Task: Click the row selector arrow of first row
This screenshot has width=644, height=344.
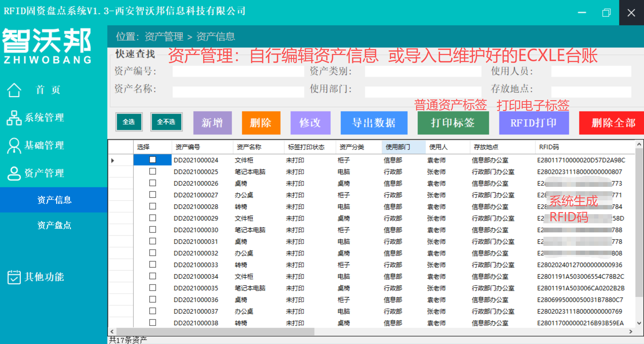Action: (113, 161)
